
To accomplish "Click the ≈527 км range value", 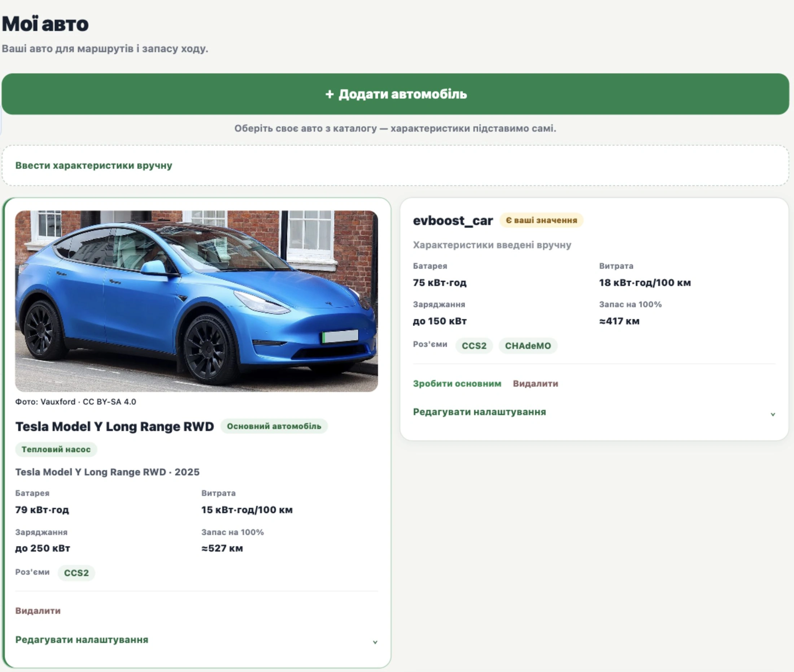I will 222,549.
